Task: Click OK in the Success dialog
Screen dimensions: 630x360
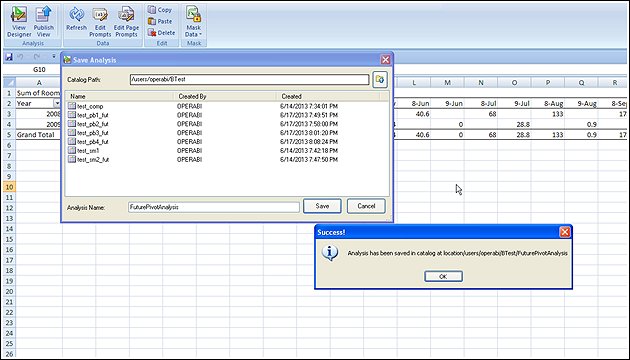Action: pyautogui.click(x=443, y=276)
